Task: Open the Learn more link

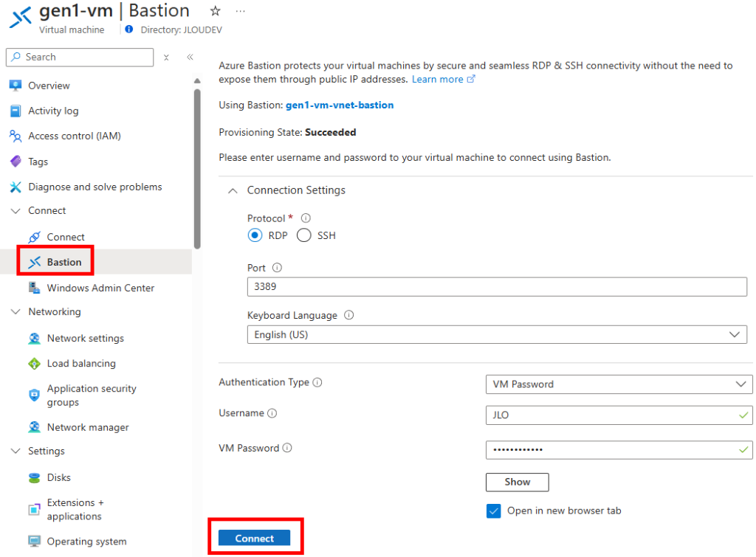Action: 443,80
